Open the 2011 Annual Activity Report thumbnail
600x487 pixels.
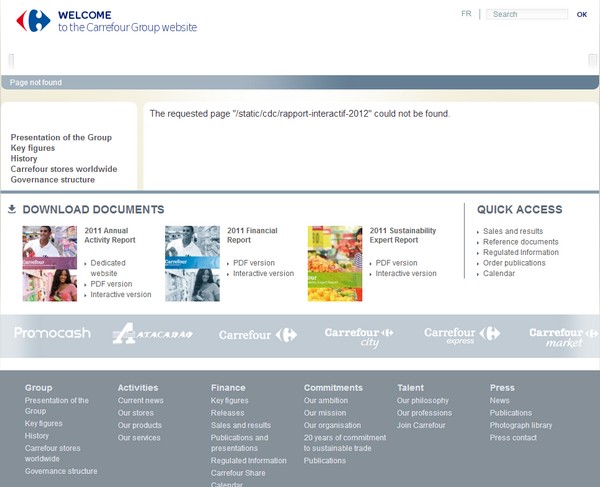click(49, 263)
